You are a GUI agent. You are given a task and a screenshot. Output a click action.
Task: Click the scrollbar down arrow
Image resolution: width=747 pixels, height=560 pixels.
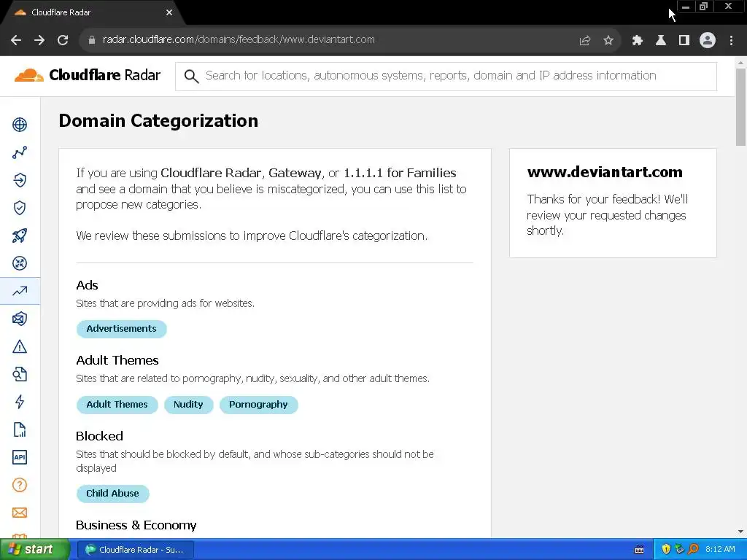(740, 532)
